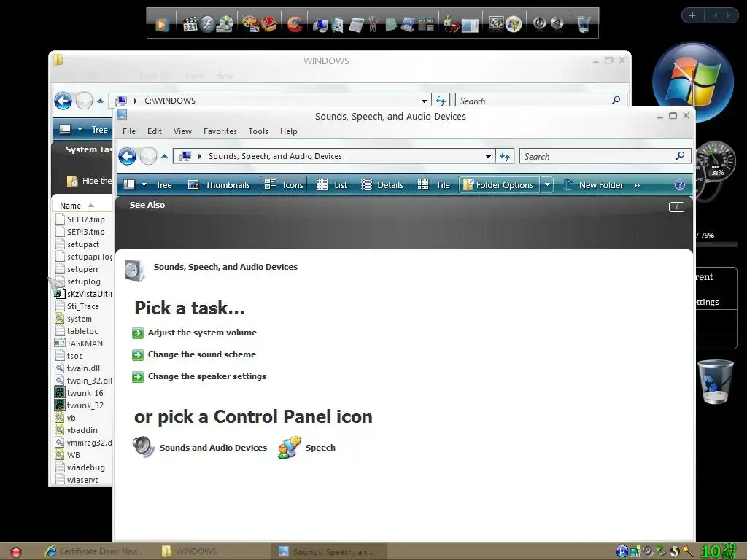Click Adjust the system volume task
The image size is (747, 560).
[202, 332]
